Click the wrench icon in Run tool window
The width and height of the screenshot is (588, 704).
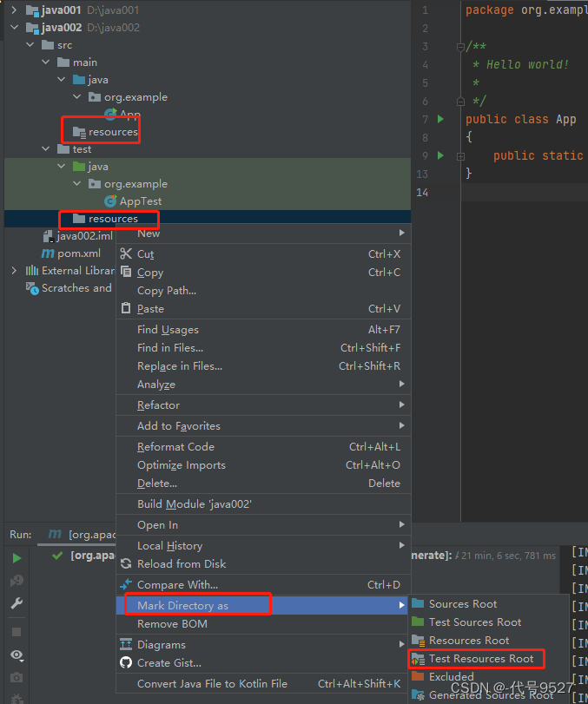pyautogui.click(x=17, y=604)
